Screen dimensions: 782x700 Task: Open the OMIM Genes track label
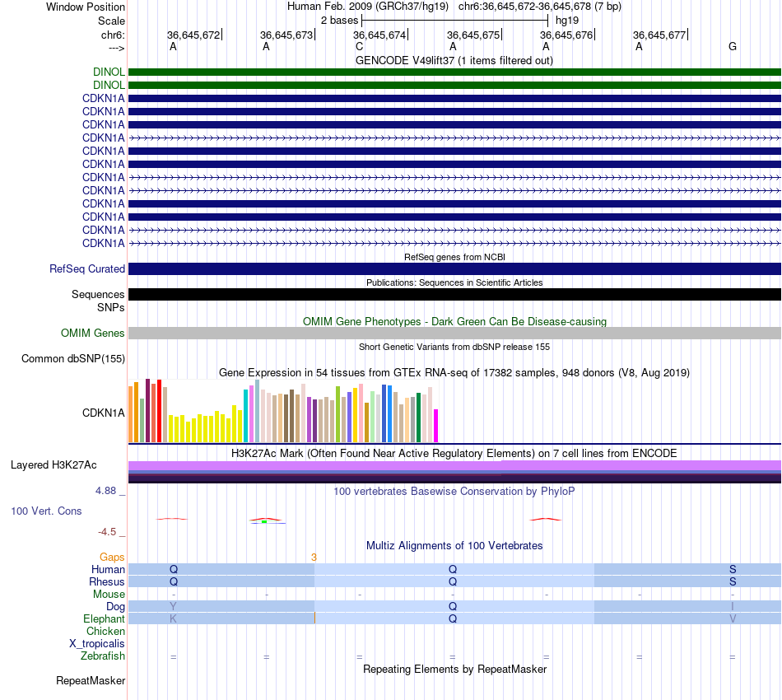coord(93,334)
